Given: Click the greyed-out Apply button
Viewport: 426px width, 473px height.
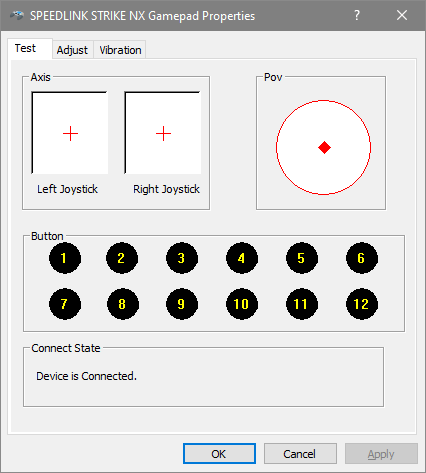Looking at the screenshot, I should point(381,454).
